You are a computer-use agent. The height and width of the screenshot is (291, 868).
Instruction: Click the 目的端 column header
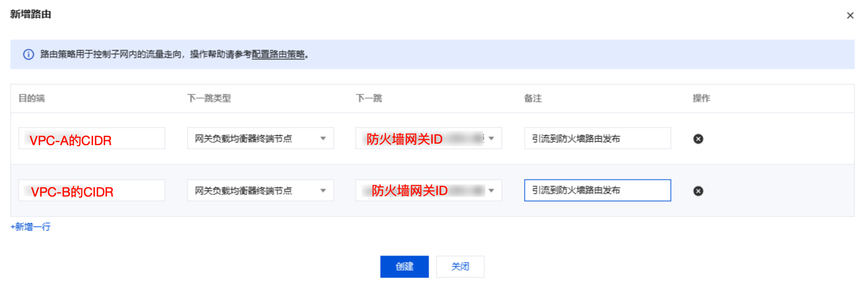point(32,98)
